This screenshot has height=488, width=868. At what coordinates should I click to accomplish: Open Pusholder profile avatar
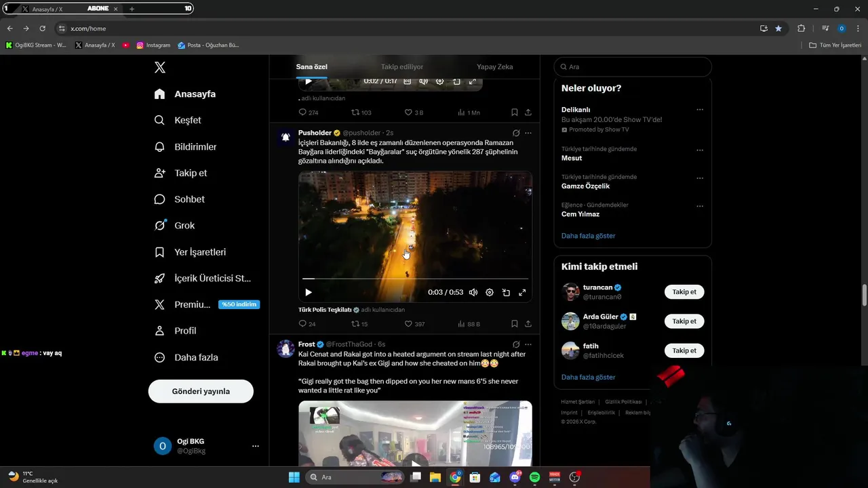[285, 137]
